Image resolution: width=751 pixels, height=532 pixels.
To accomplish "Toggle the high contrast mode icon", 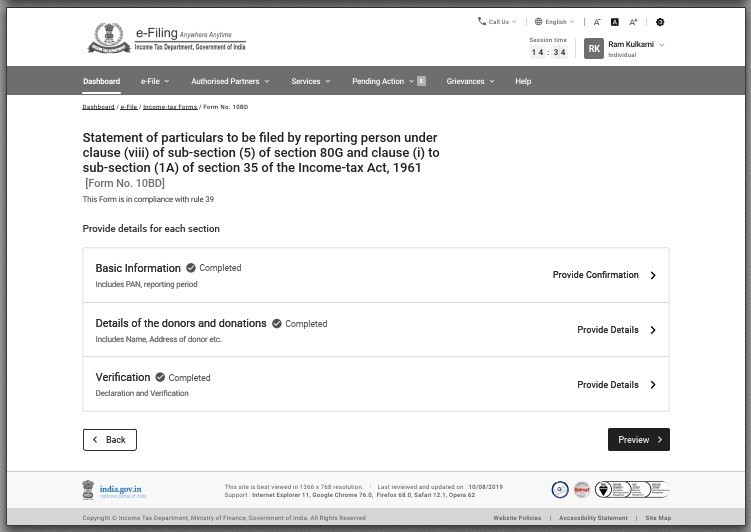I will coord(660,22).
